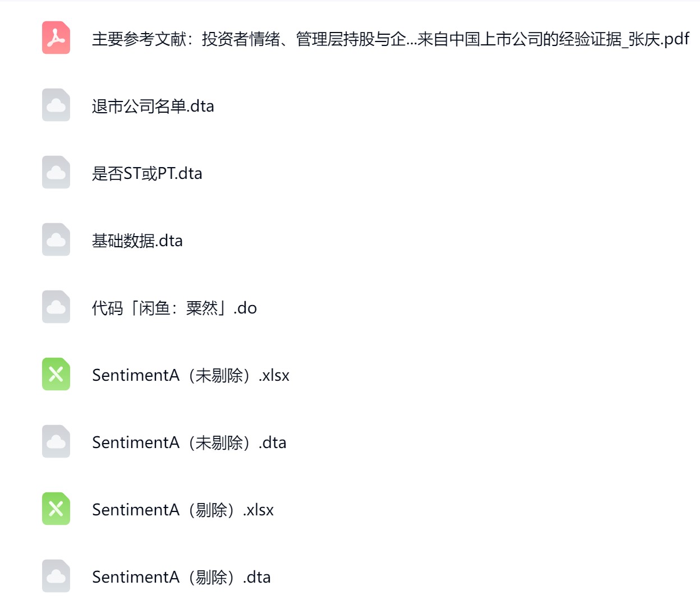Click the green Excel icon for SentimentA（未剔除）.xlsx
The height and width of the screenshot is (609, 700).
pyautogui.click(x=56, y=375)
